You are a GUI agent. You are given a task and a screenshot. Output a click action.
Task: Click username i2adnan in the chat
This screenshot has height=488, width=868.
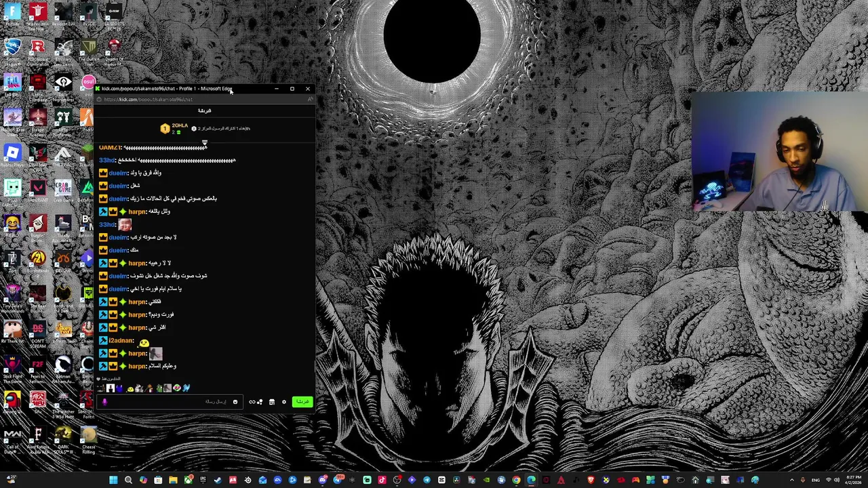coord(121,340)
